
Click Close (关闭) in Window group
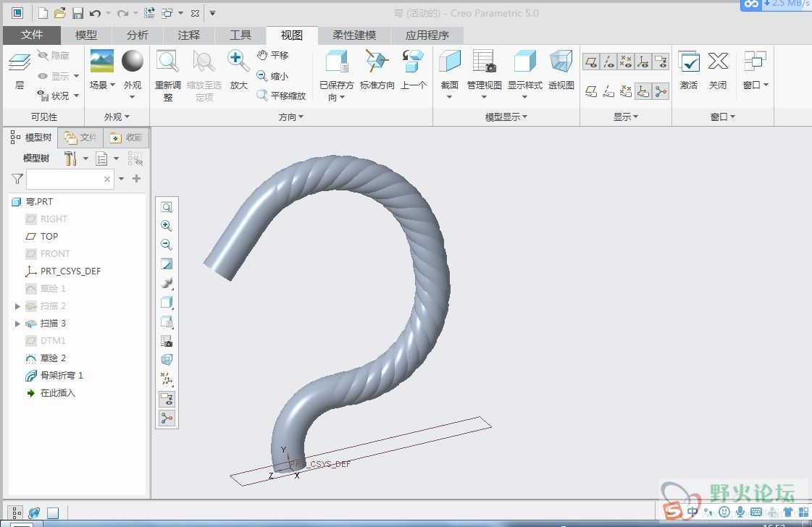[718, 70]
